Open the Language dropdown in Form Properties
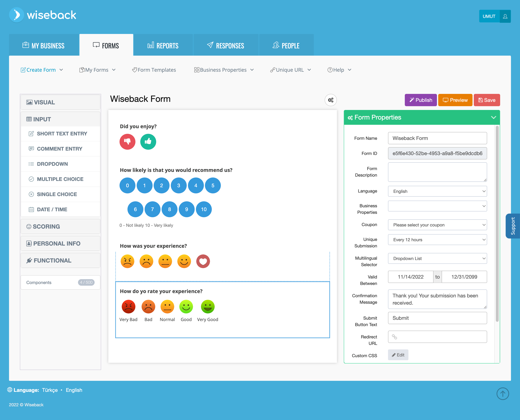520x420 pixels. coord(437,191)
